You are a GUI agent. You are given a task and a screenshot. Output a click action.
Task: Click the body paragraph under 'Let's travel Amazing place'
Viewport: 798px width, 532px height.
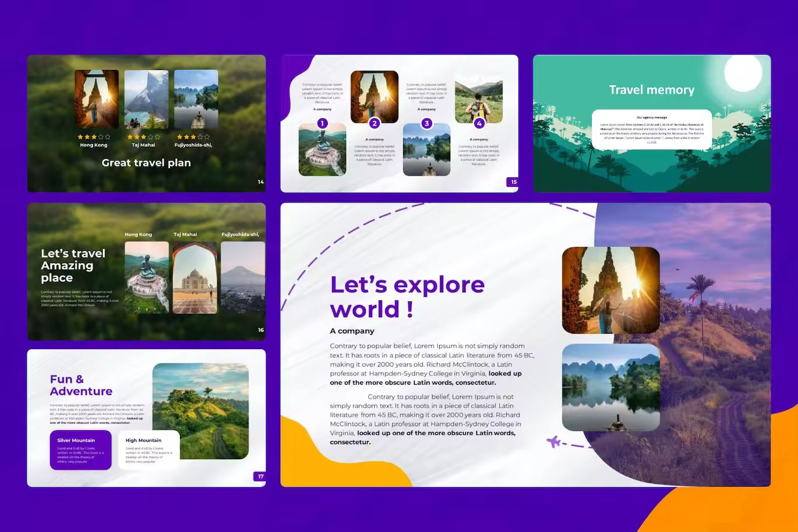(80, 299)
